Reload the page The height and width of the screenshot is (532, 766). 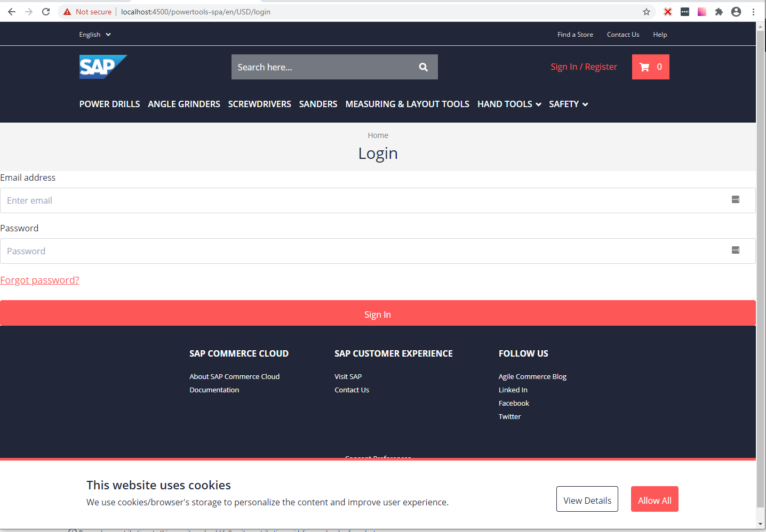[46, 12]
